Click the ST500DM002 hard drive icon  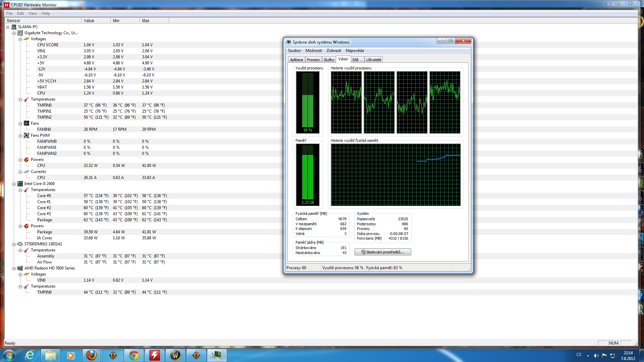click(x=20, y=244)
